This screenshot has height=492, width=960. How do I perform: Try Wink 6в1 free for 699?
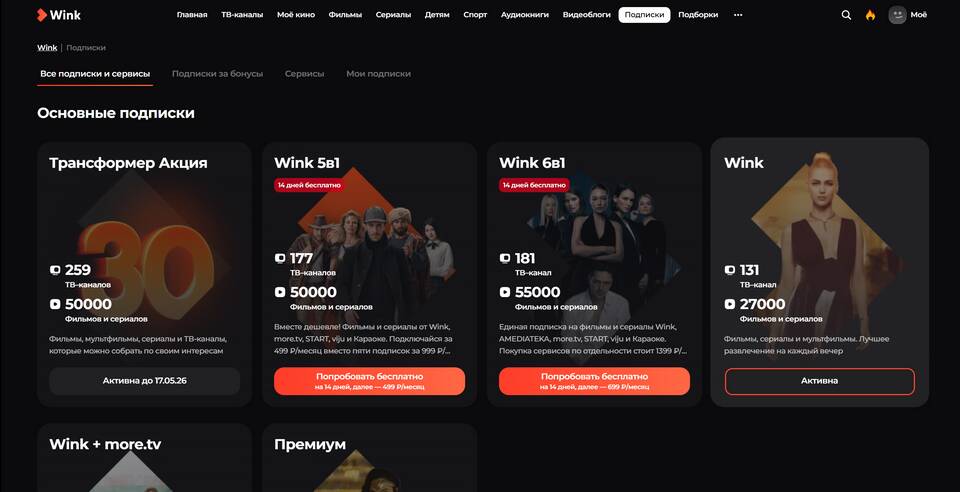click(x=594, y=381)
